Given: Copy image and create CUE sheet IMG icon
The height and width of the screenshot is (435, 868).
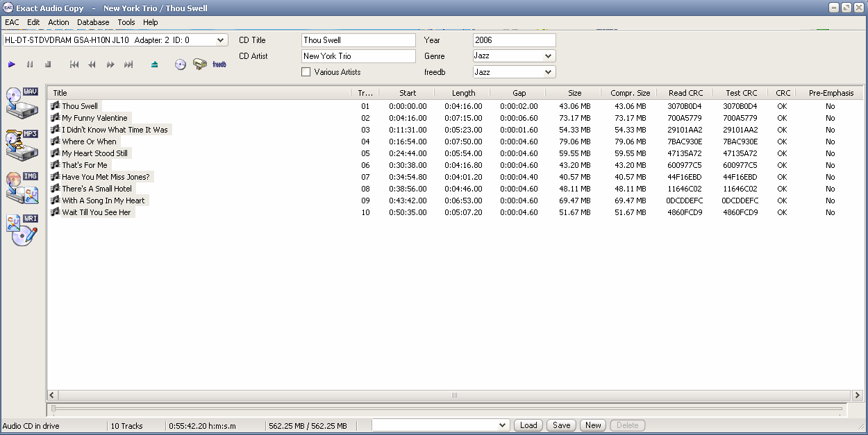Looking at the screenshot, I should click(22, 187).
